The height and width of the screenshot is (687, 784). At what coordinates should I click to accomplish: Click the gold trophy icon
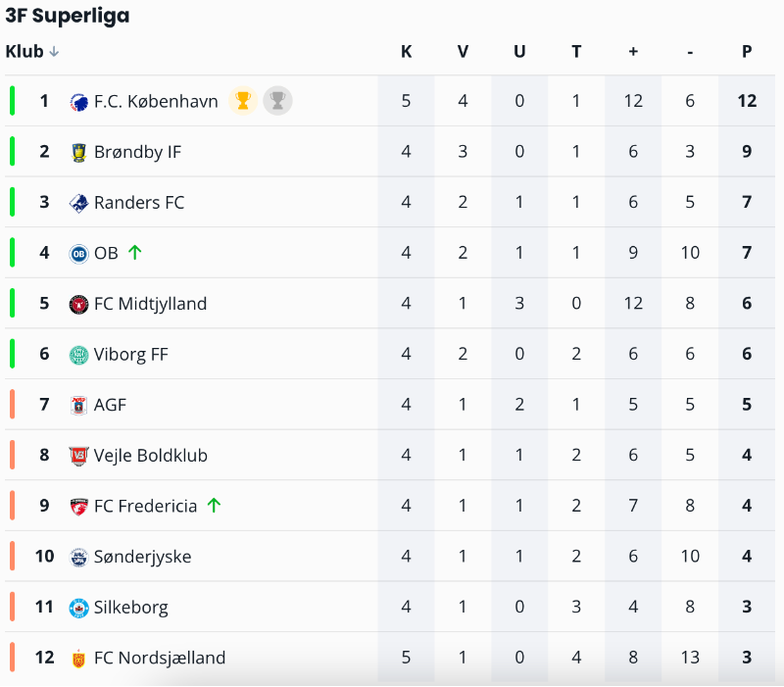[242, 100]
